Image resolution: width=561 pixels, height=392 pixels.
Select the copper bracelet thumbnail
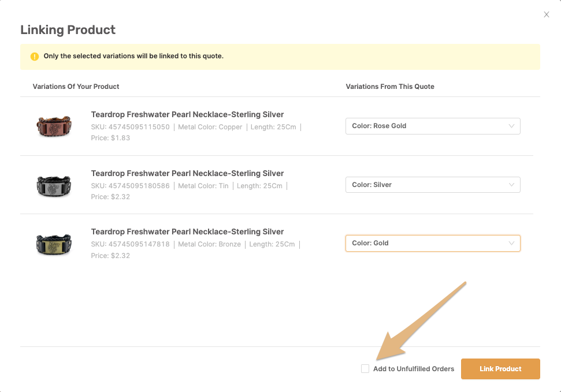pyautogui.click(x=54, y=126)
